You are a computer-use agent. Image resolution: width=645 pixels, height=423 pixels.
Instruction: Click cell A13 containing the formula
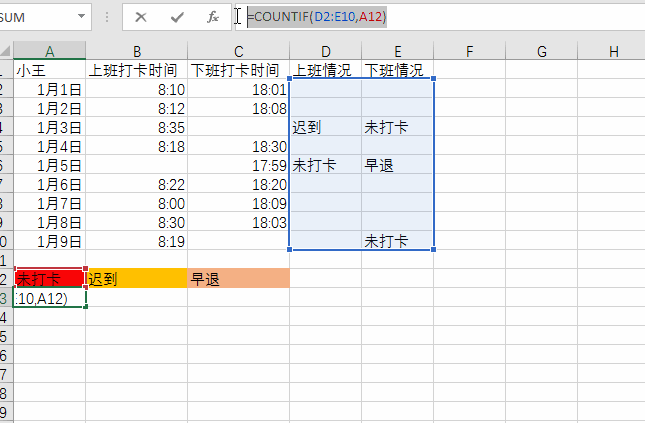50,298
